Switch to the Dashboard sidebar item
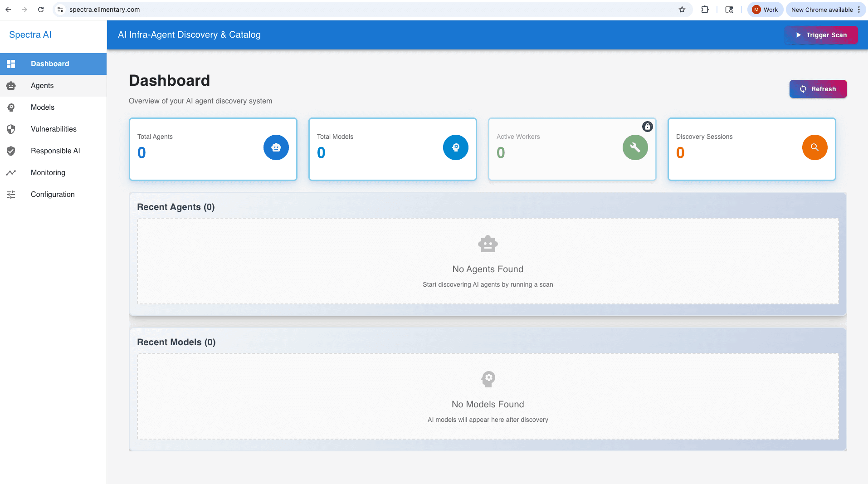The image size is (868, 484). pos(50,64)
